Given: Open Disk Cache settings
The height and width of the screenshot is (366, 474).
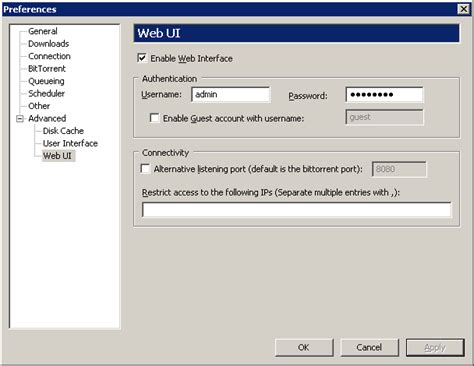Looking at the screenshot, I should [x=63, y=131].
